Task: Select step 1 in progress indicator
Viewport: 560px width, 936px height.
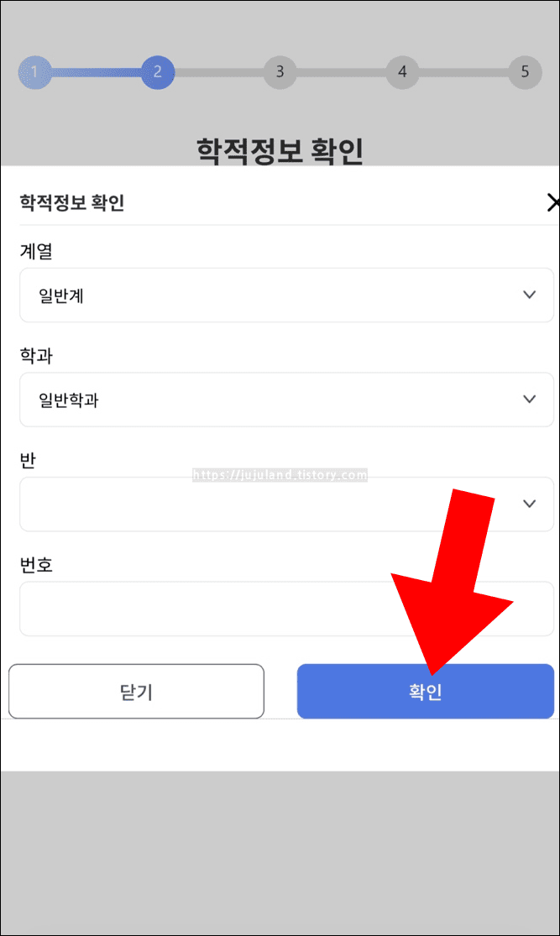Action: tap(34, 72)
